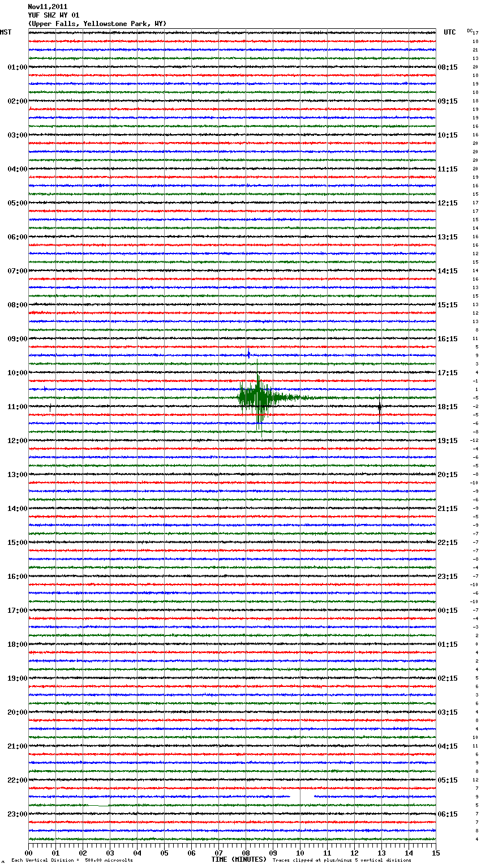Select the 01:00 MST row label
Viewport: 481px width, 868px height.
[18, 67]
